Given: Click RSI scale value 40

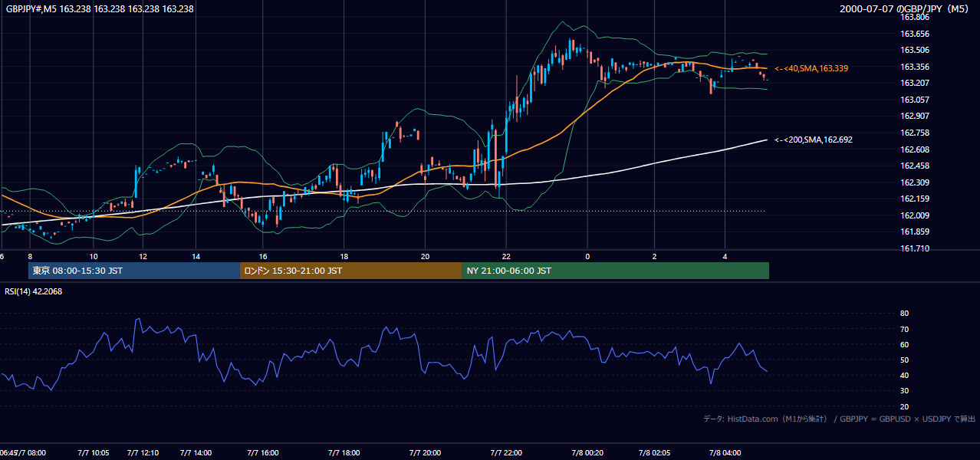Looking at the screenshot, I should pyautogui.click(x=905, y=376).
